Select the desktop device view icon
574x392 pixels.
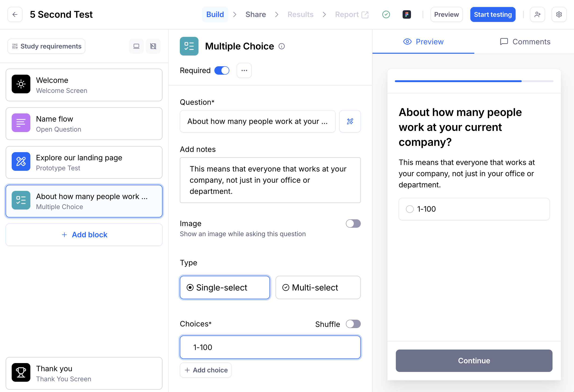tap(136, 46)
